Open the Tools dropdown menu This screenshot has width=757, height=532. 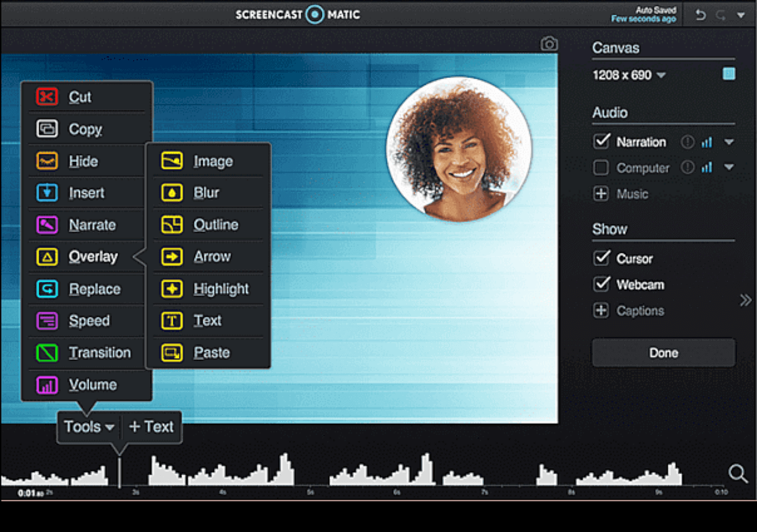[x=89, y=427]
